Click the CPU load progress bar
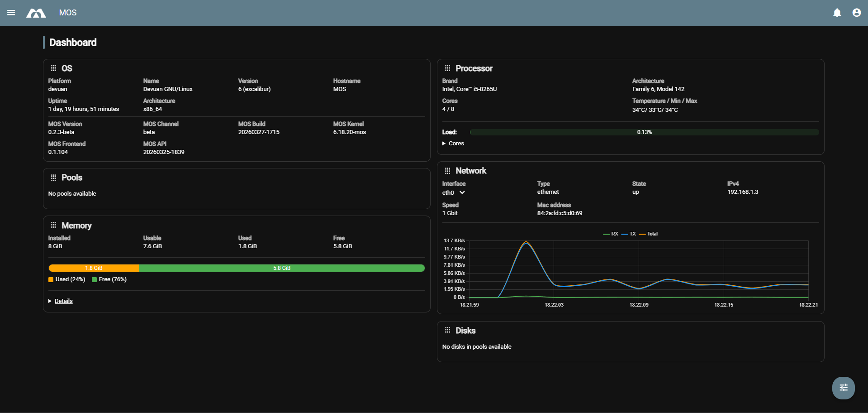 [x=644, y=132]
